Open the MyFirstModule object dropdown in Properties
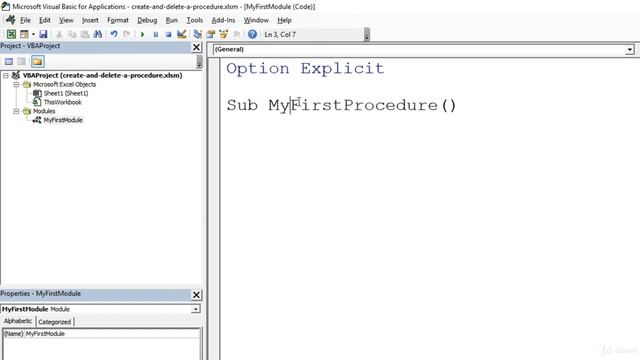The image size is (640, 360). point(196,309)
